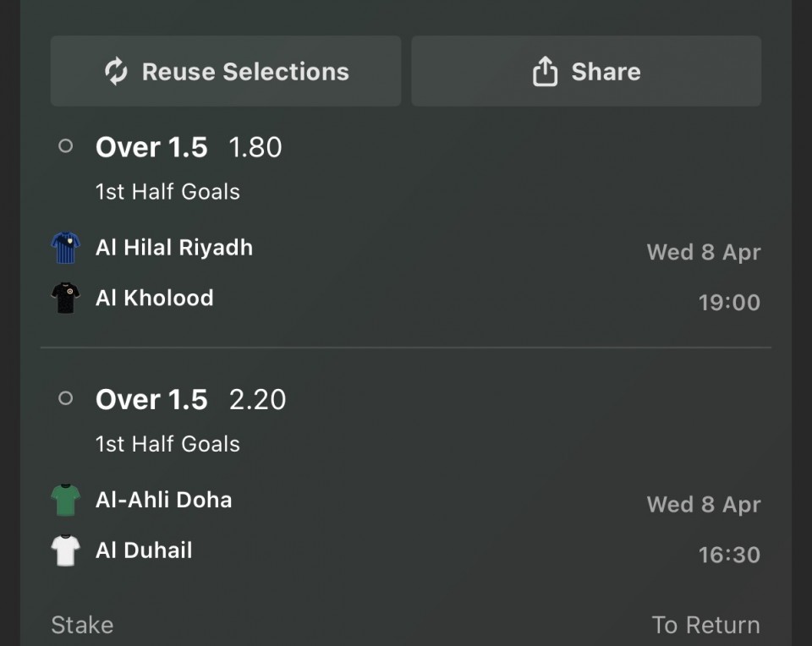This screenshot has height=646, width=812.
Task: Click the Stake label
Action: pos(82,625)
